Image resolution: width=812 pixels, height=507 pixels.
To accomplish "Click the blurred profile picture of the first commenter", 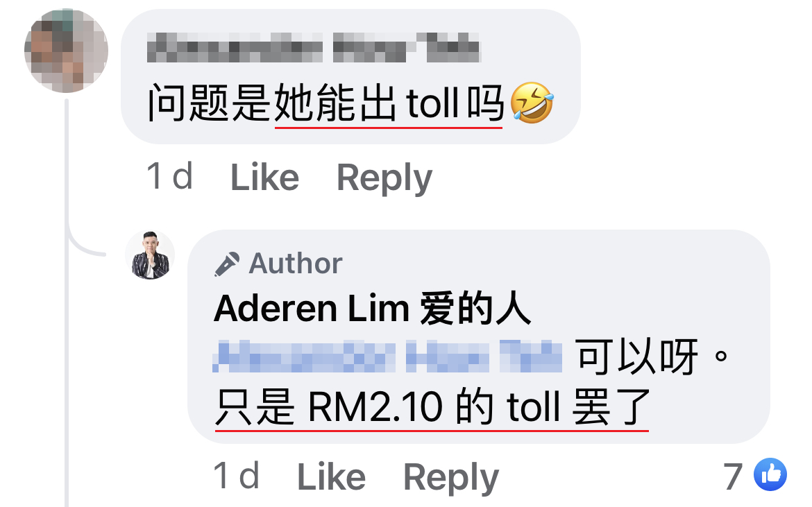I will [67, 51].
